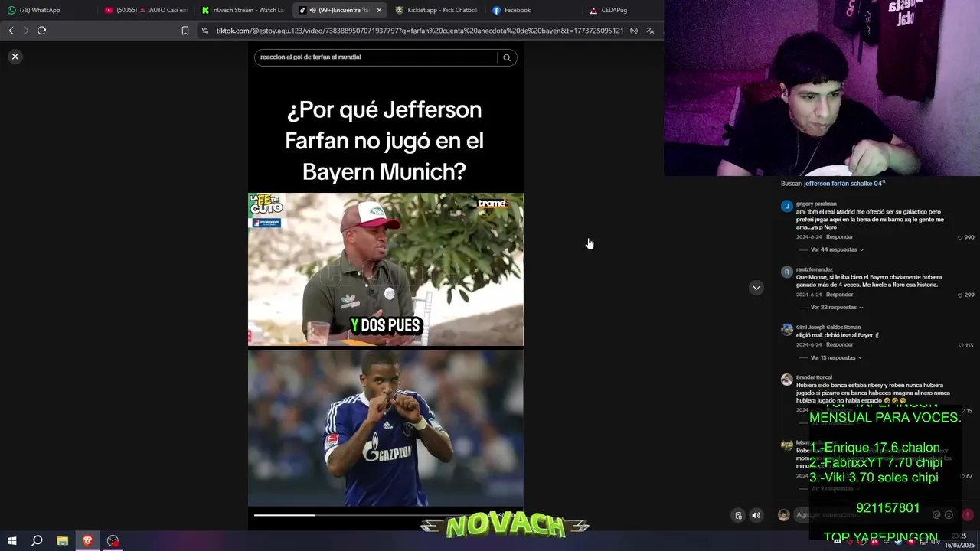Focus the TikTok search input field
Viewport: 980px width, 551px height.
377,57
